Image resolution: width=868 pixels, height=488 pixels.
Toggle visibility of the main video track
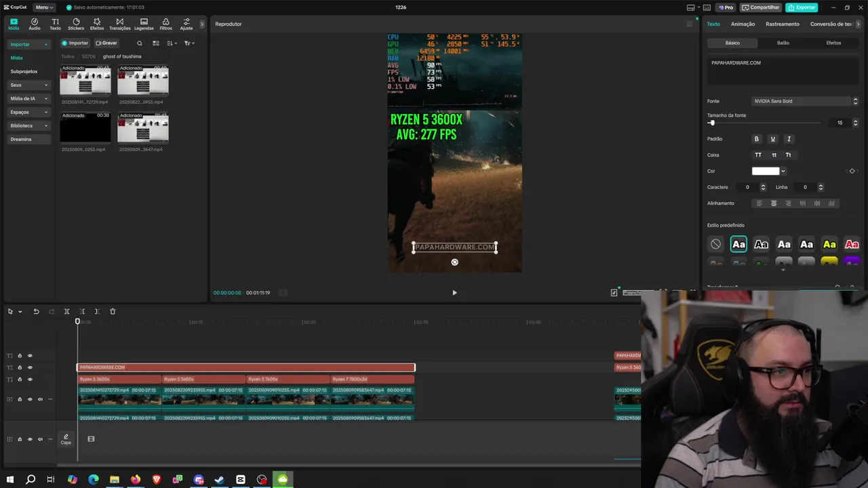30,399
